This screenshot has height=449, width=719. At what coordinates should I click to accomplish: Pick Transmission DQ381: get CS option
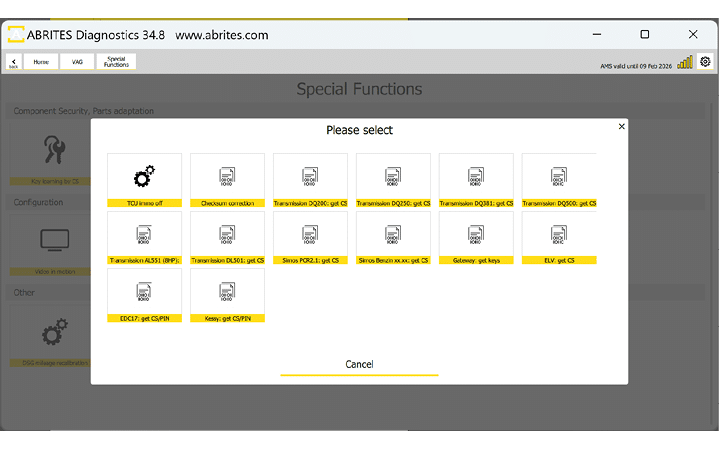pyautogui.click(x=476, y=180)
